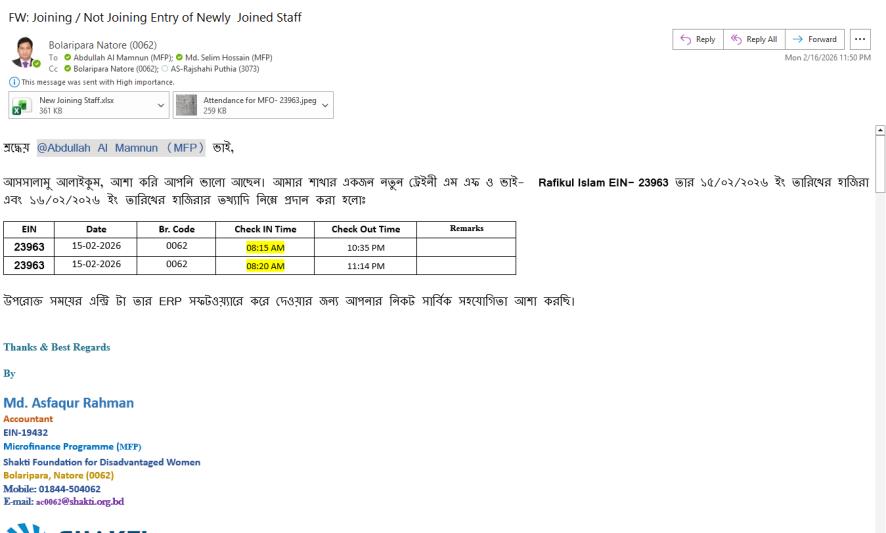Click Reply All to respond to everyone
Screen dimensions: 886x533
[x=751, y=40]
